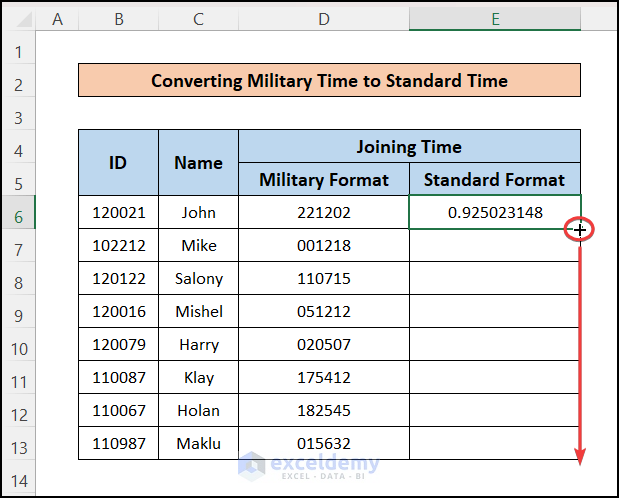
Task: Select empty Standard Format cell in Salony's row
Action: [495, 278]
